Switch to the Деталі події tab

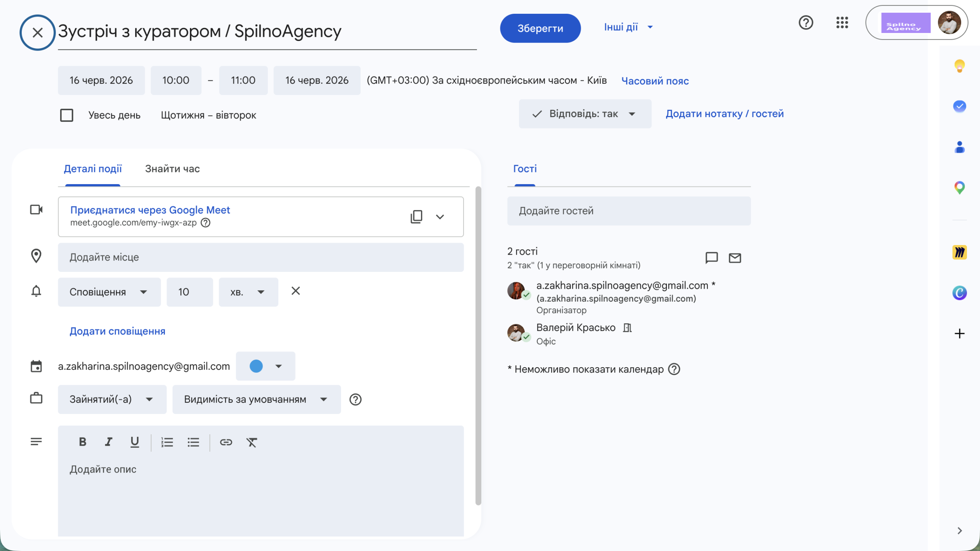coord(93,169)
